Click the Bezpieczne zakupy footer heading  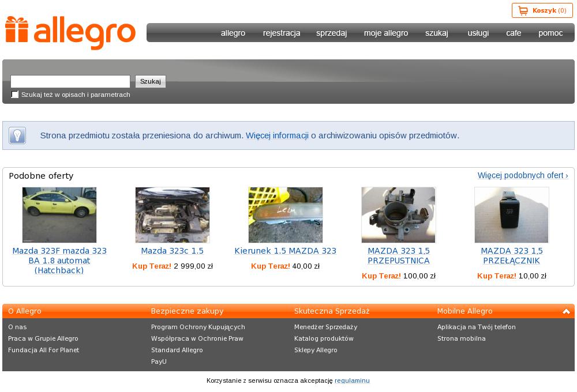point(187,311)
